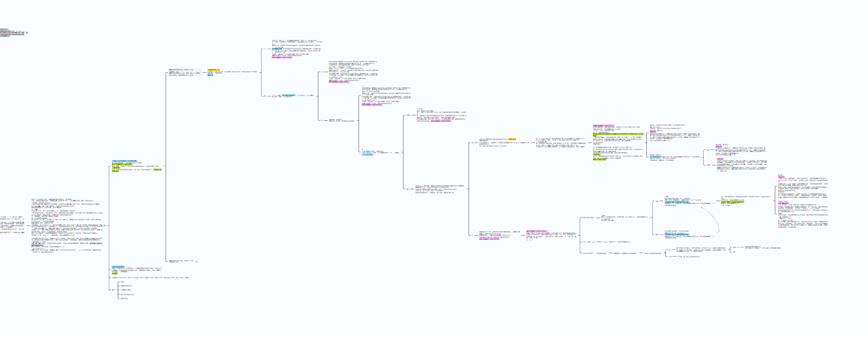Click the long green highlighted line in upper-right node
This screenshot has height=337, width=868.
click(619, 134)
